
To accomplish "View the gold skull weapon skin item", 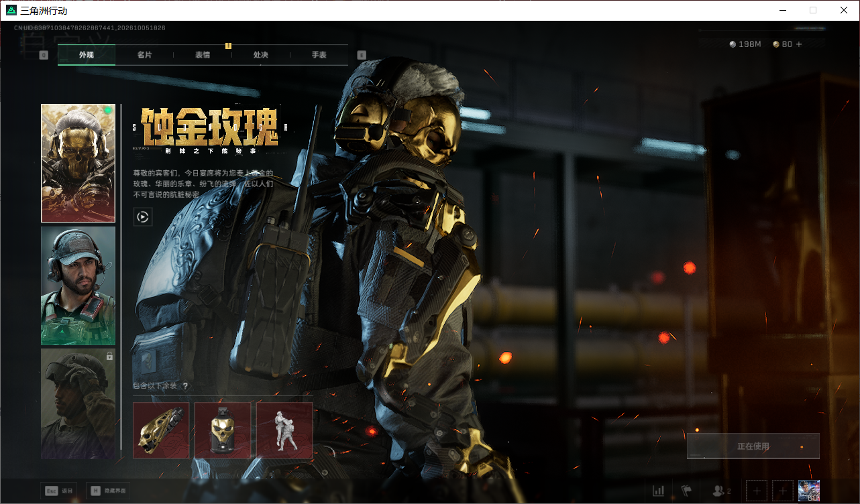I will coord(161,430).
